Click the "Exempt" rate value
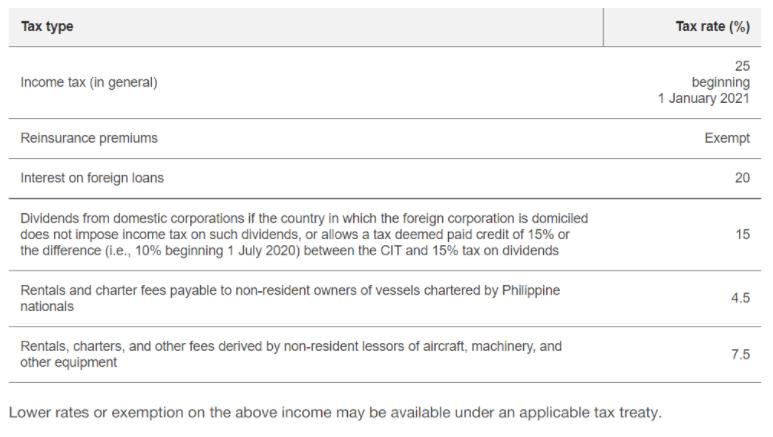The height and width of the screenshot is (437, 773). [x=727, y=139]
